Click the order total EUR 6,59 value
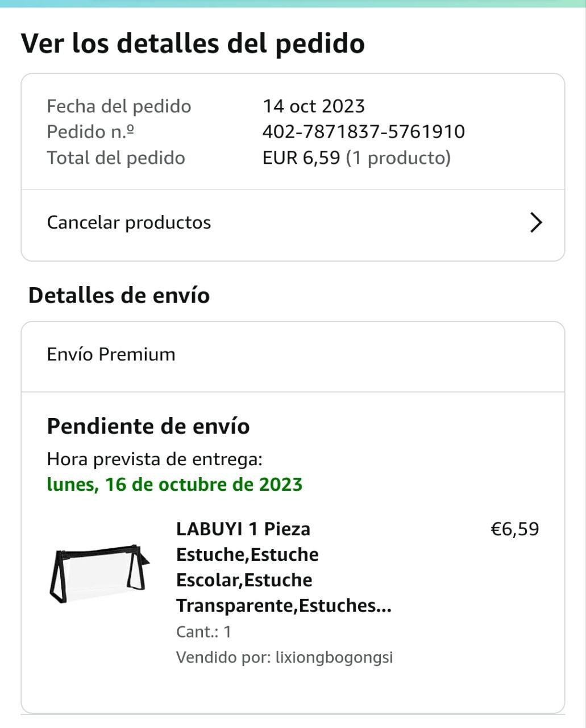586x728 pixels. coord(301,158)
